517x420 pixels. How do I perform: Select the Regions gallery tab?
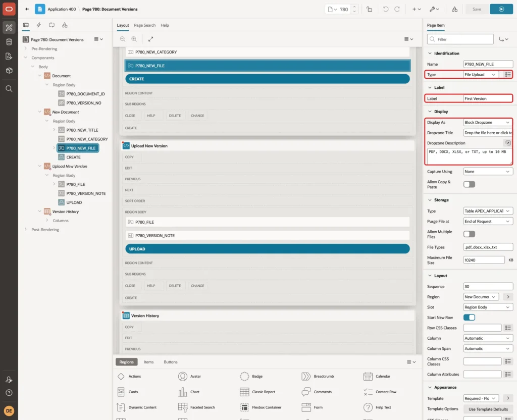click(127, 362)
